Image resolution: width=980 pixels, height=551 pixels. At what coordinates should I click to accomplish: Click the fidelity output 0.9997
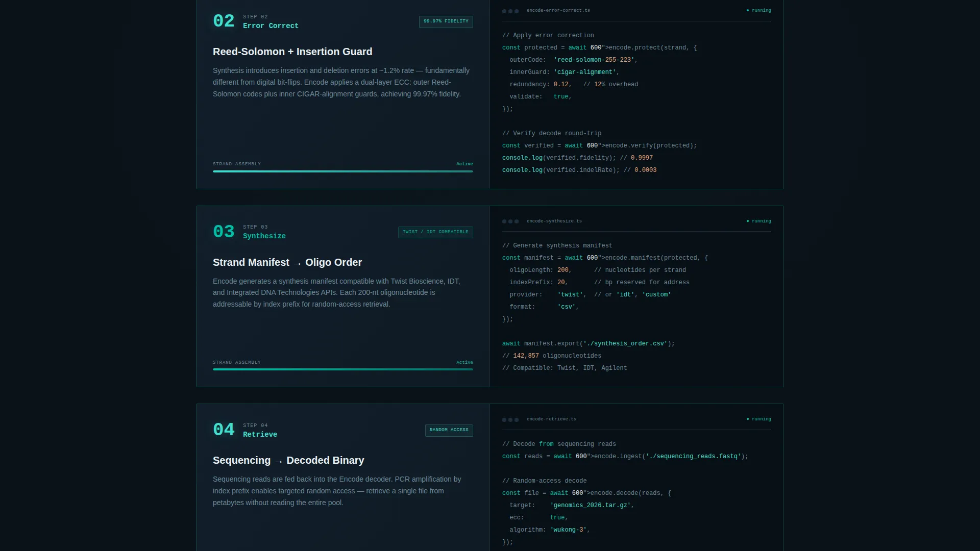642,158
